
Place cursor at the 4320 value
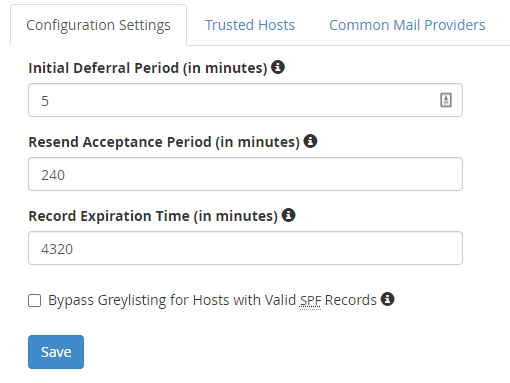tap(57, 249)
